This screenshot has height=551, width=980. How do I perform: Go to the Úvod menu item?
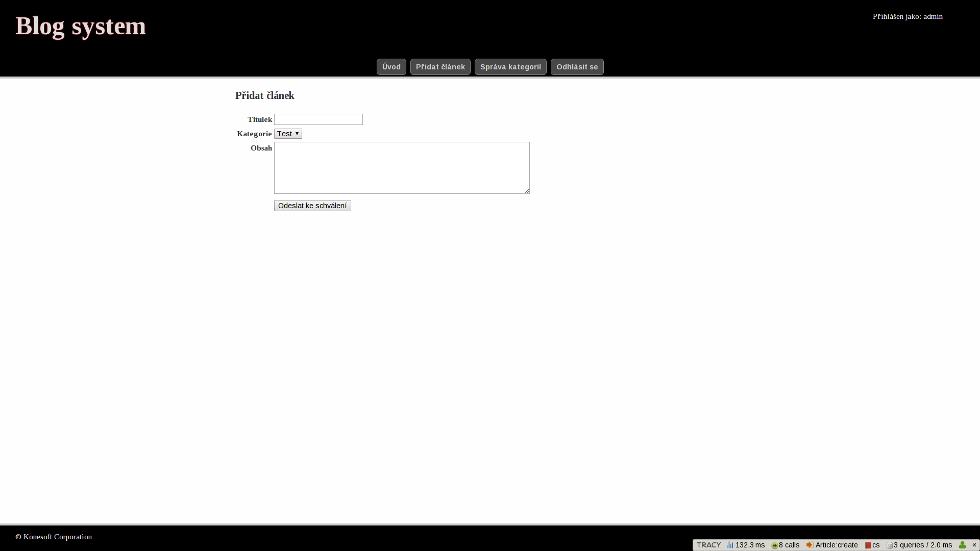[x=391, y=67]
